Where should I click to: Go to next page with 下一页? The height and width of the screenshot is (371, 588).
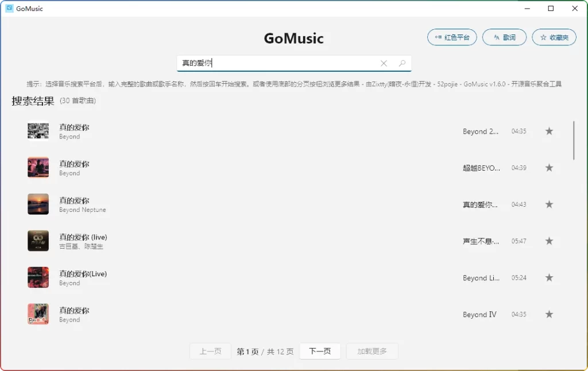pos(320,351)
